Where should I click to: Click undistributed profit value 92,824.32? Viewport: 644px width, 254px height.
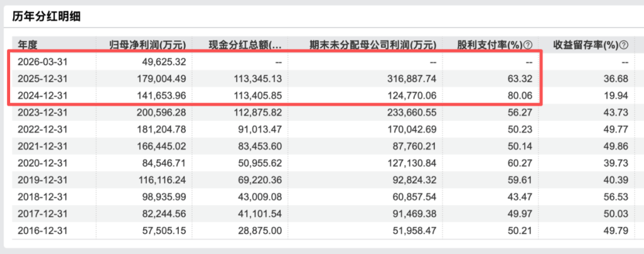(415, 180)
